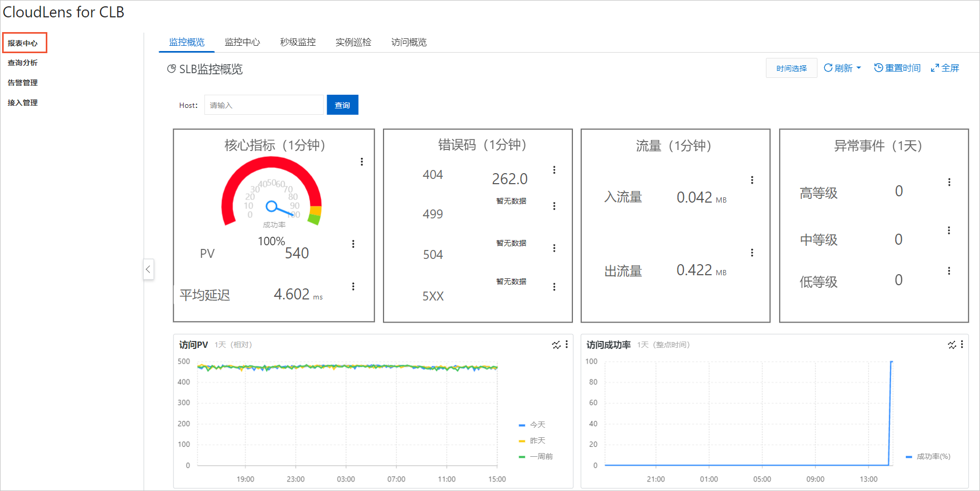Click the success rate gauge dial
980x491 pixels.
coord(271,192)
